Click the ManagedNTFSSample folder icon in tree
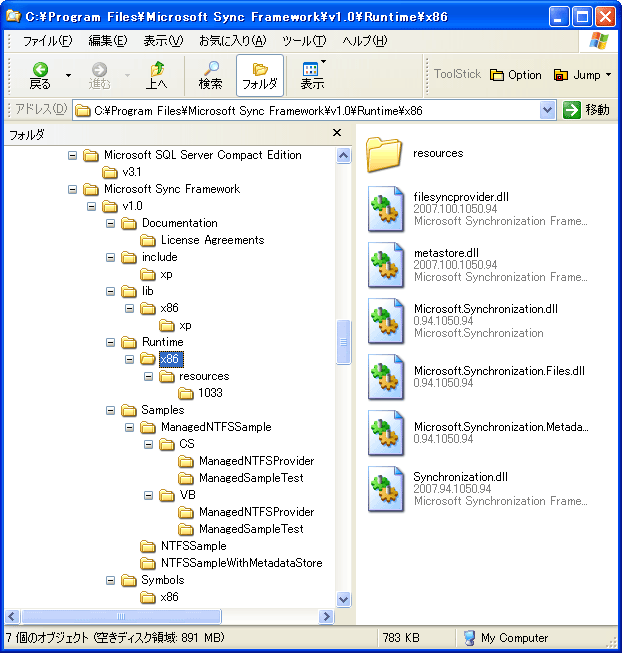Image resolution: width=622 pixels, height=653 pixels. [148, 427]
